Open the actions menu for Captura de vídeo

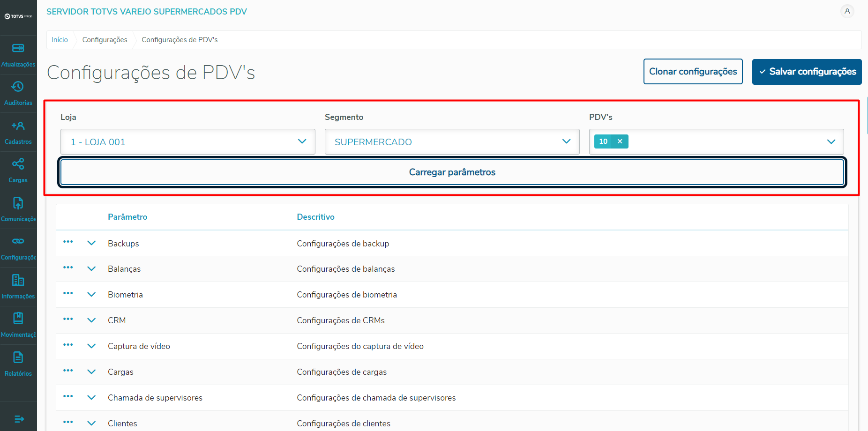68,345
